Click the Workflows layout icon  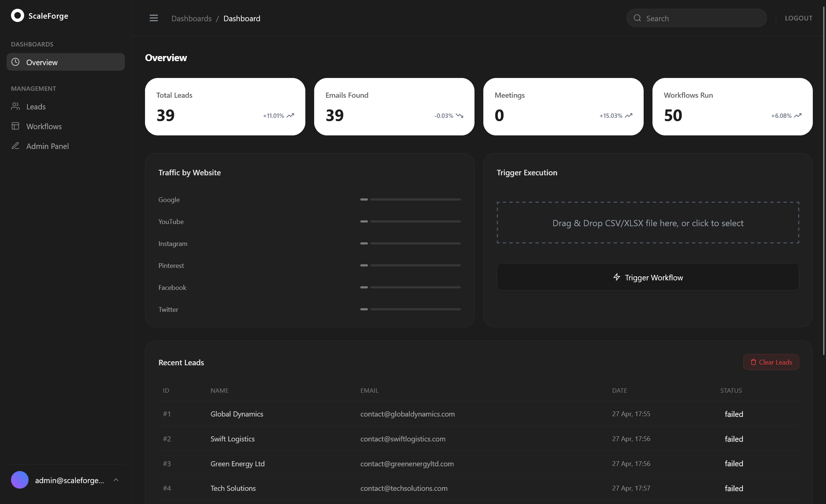tap(15, 126)
